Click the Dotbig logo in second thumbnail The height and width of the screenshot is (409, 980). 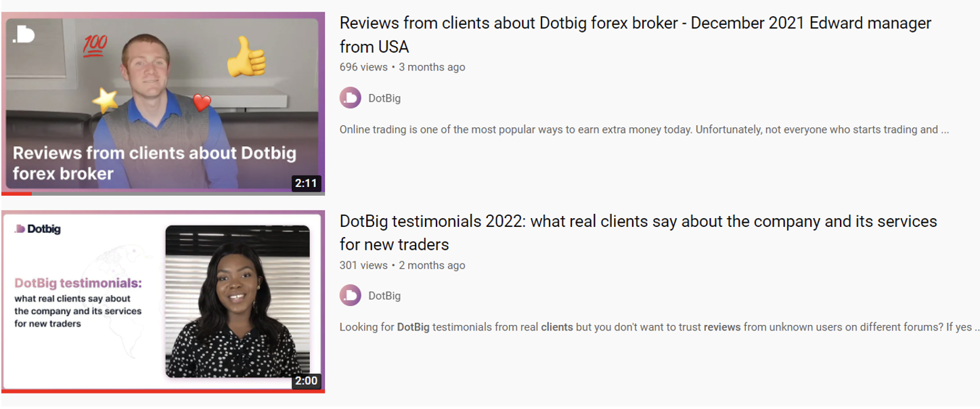[38, 229]
